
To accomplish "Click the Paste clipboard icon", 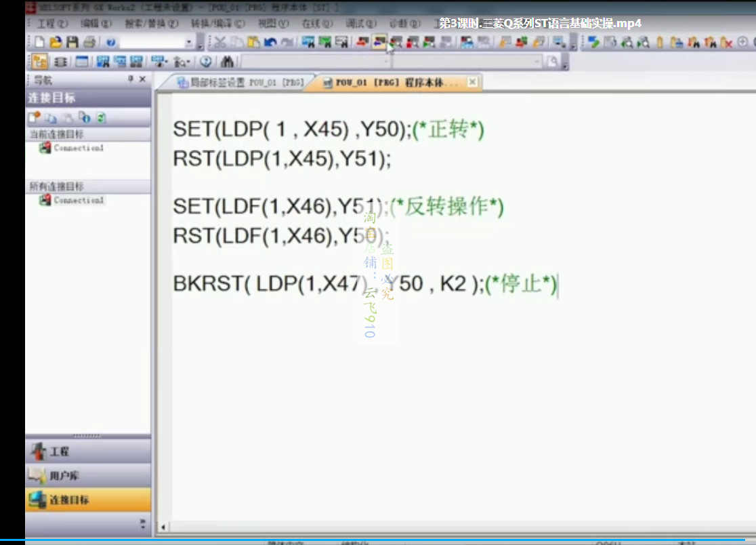I will tap(253, 43).
